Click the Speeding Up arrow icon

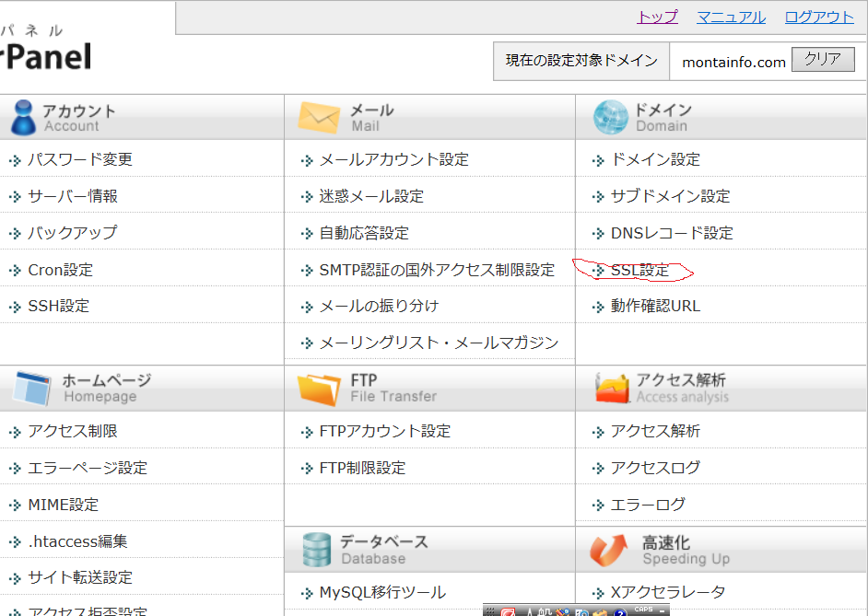point(609,550)
